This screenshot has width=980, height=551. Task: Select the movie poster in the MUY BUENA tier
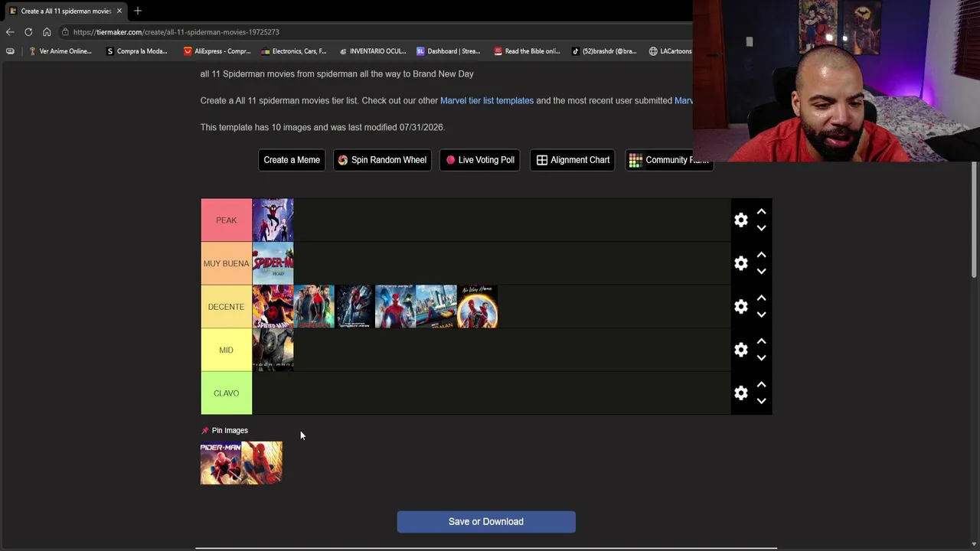click(x=273, y=263)
